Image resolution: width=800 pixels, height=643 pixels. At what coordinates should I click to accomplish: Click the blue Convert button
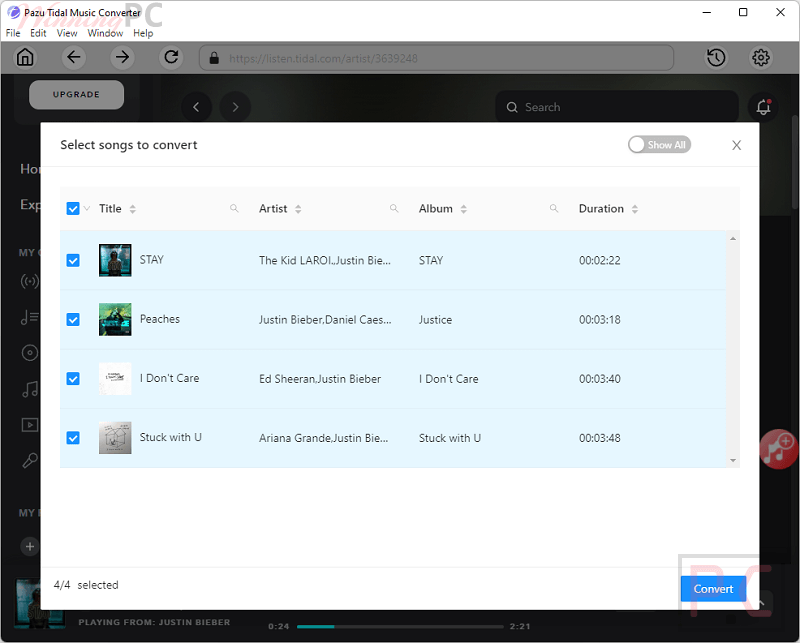713,589
